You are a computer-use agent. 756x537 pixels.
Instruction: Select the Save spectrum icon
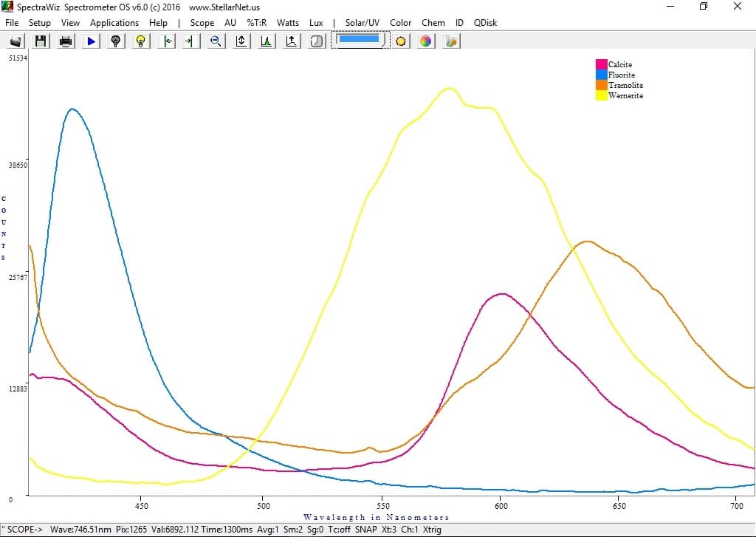40,41
